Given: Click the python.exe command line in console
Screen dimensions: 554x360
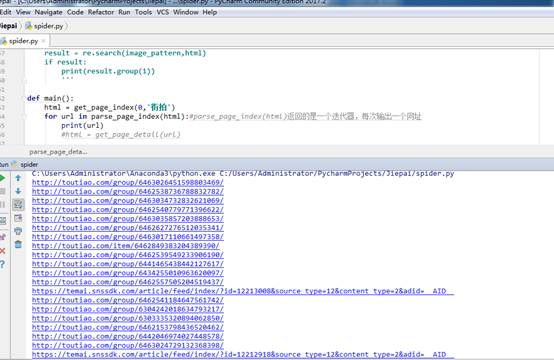Looking at the screenshot, I should point(243,173).
